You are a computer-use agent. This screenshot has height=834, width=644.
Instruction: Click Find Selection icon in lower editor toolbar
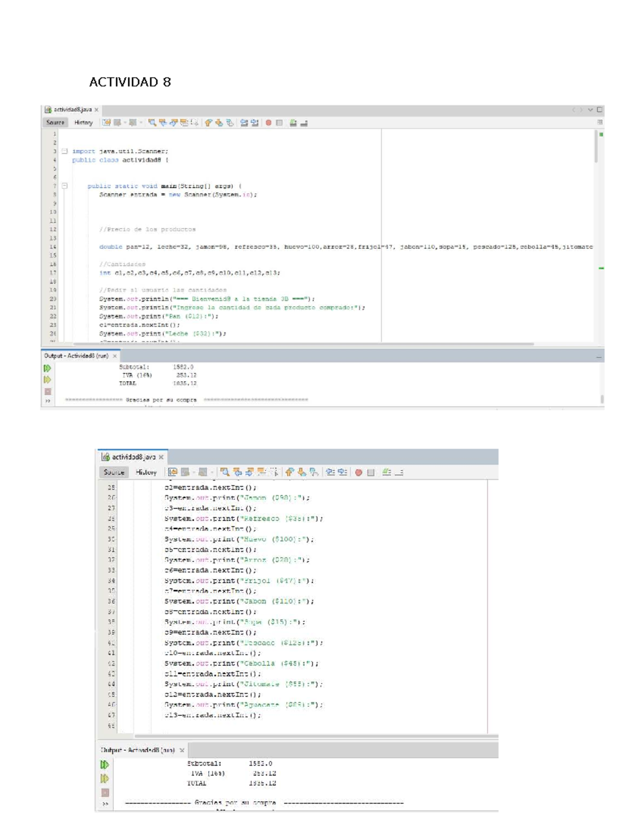pyautogui.click(x=225, y=472)
